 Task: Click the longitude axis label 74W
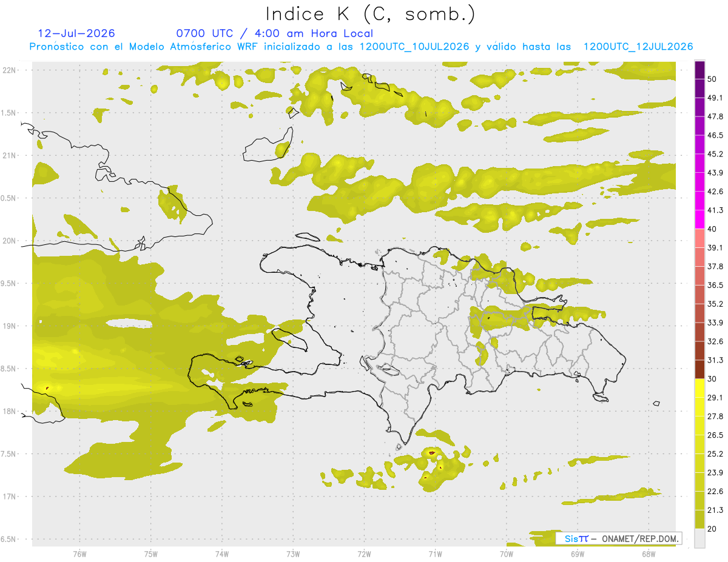pos(222,554)
